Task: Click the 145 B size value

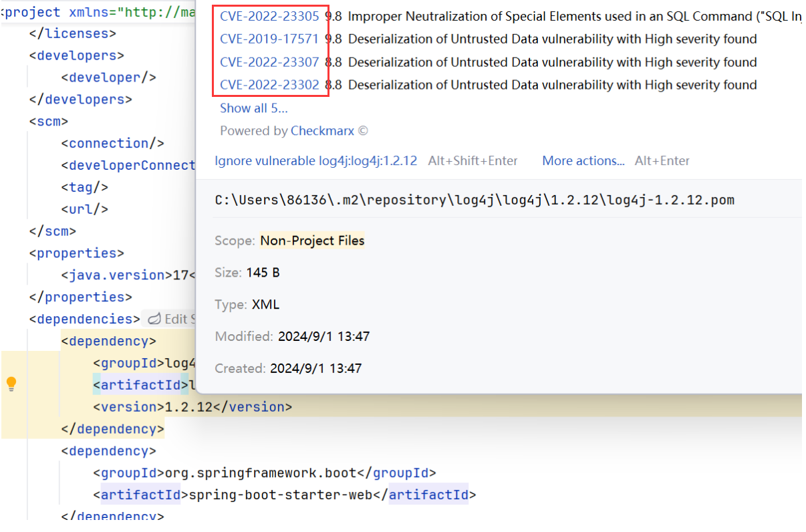Action: point(263,273)
